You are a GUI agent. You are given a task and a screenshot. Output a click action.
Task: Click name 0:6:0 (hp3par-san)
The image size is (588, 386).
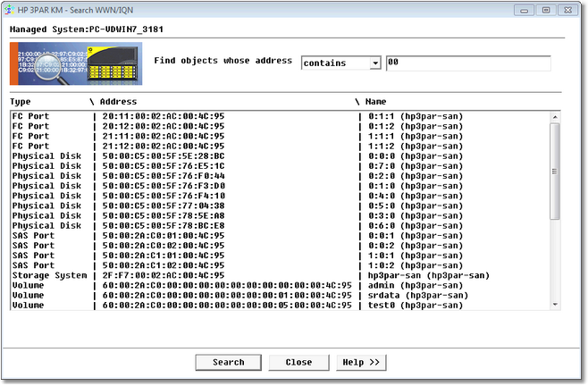pos(416,226)
